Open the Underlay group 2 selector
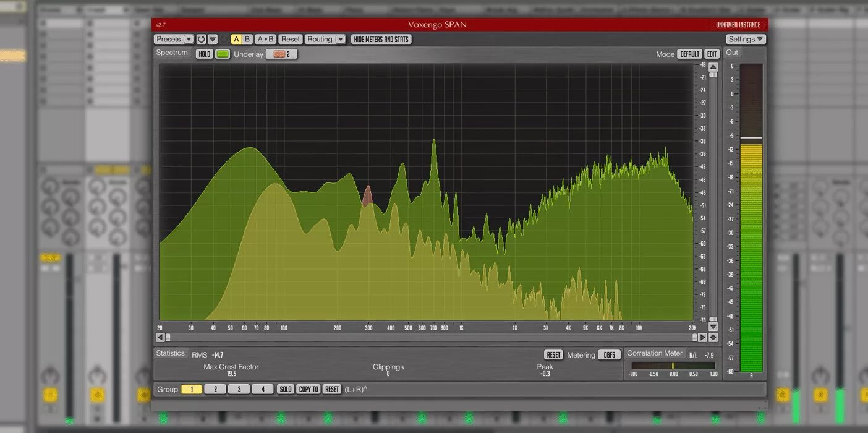This screenshot has height=433, width=868. (281, 54)
